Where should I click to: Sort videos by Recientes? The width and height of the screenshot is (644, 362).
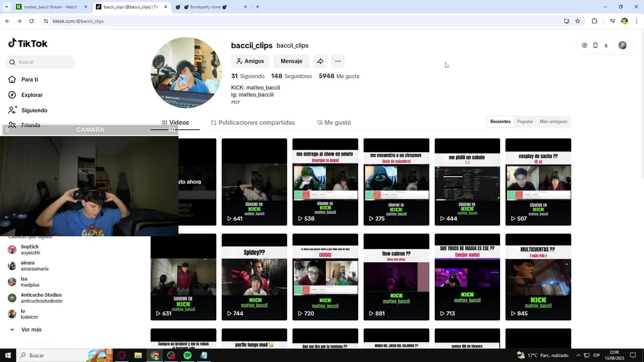[500, 122]
